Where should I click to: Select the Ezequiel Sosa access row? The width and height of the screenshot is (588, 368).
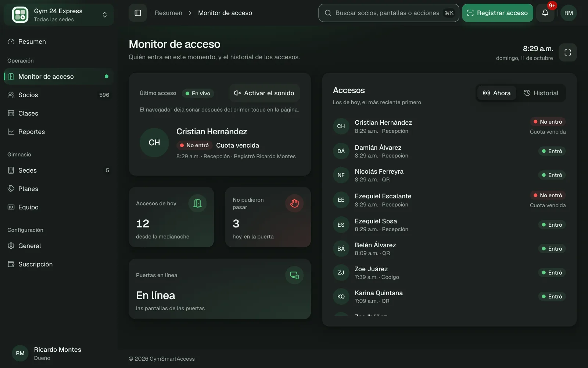point(449,225)
